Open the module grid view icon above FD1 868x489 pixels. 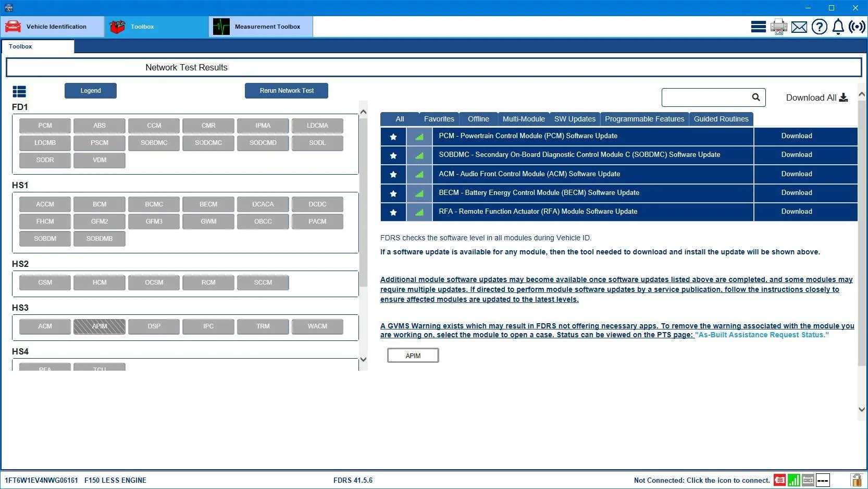(19, 91)
